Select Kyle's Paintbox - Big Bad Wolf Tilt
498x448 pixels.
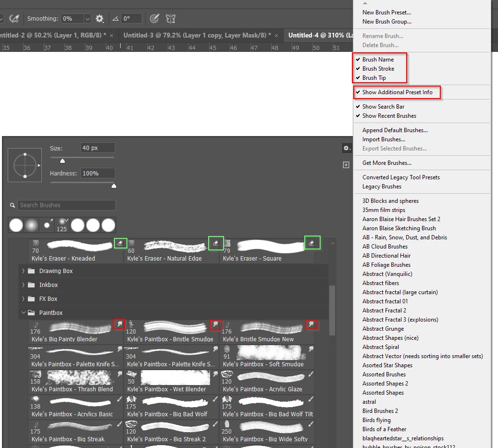pyautogui.click(x=267, y=407)
